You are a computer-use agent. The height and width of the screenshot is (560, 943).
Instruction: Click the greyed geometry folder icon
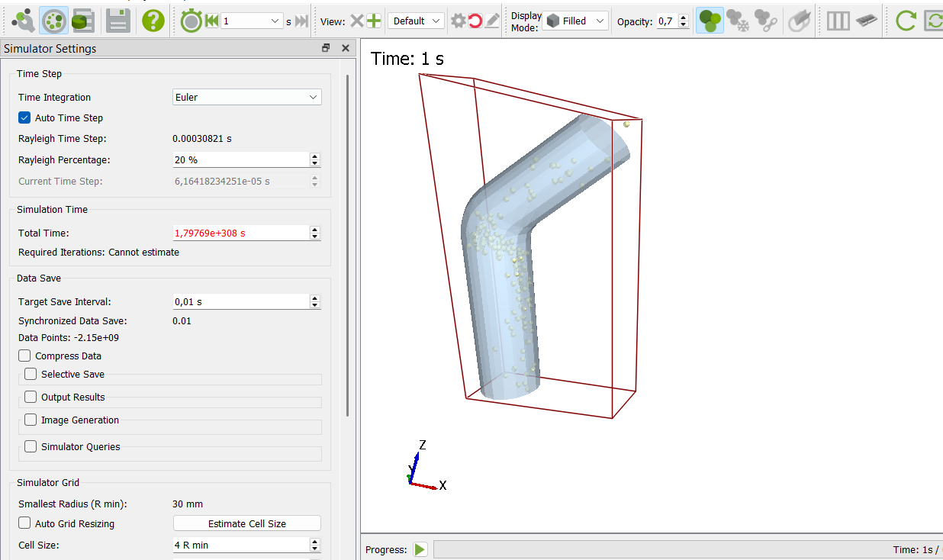click(798, 21)
